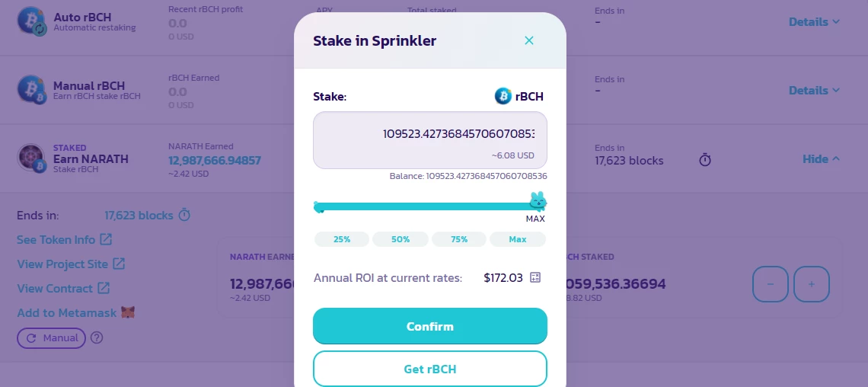Click the bunny slider handle at MAX
Screen dimensions: 868x387
pos(538,201)
